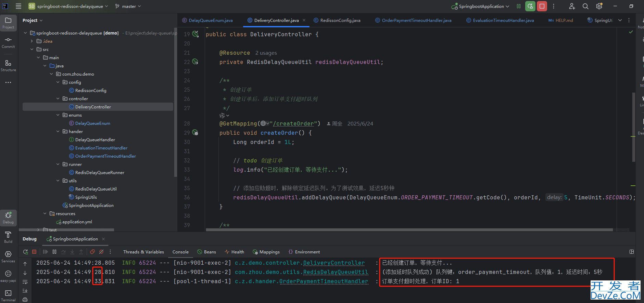Viewport: 644px width, 303px height.
Task: Rerun debug session in Debug panel
Action: [26, 252]
